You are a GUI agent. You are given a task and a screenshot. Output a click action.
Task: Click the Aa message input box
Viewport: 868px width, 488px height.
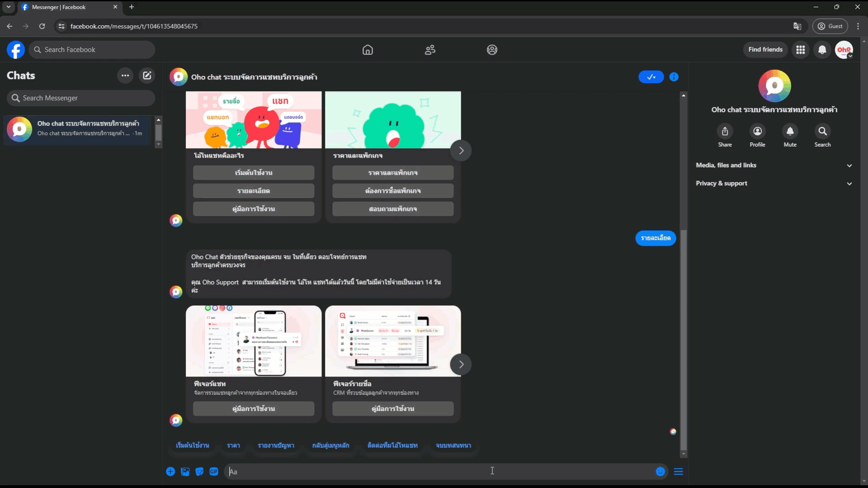pyautogui.click(x=439, y=472)
